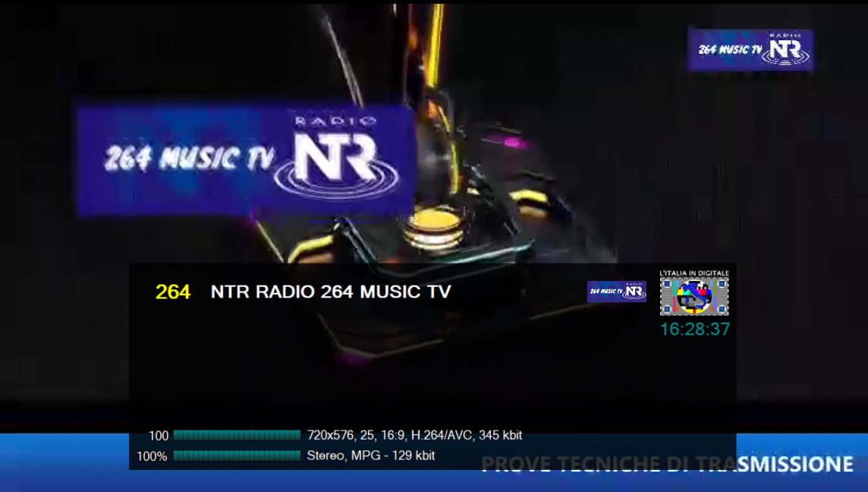
Task: Click the L'ITALIA IN DIGITALE label
Action: pyautogui.click(x=694, y=273)
